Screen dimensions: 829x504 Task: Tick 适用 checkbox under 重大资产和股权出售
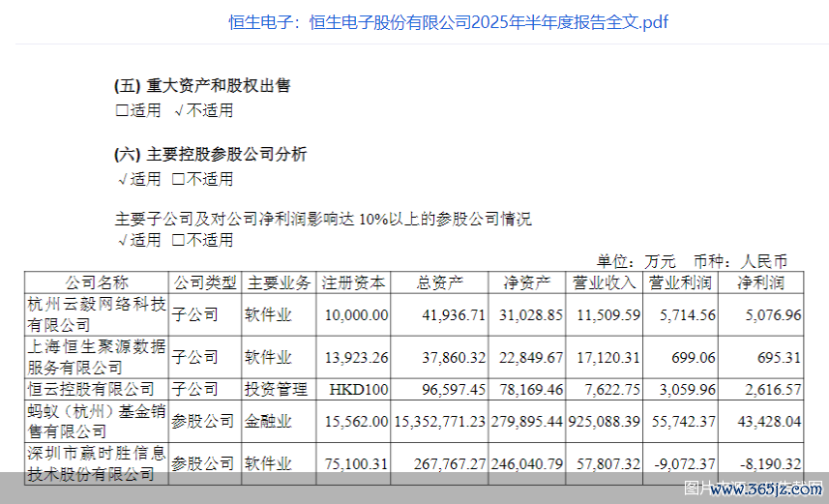(122, 111)
